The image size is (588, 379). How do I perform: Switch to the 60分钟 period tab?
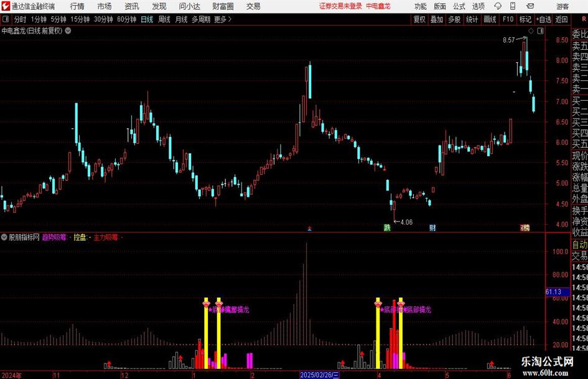pyautogui.click(x=126, y=19)
